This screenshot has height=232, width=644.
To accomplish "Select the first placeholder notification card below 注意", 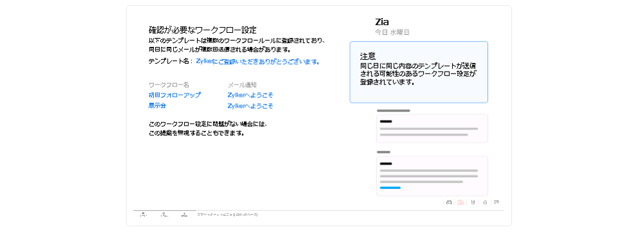I will coord(432,129).
